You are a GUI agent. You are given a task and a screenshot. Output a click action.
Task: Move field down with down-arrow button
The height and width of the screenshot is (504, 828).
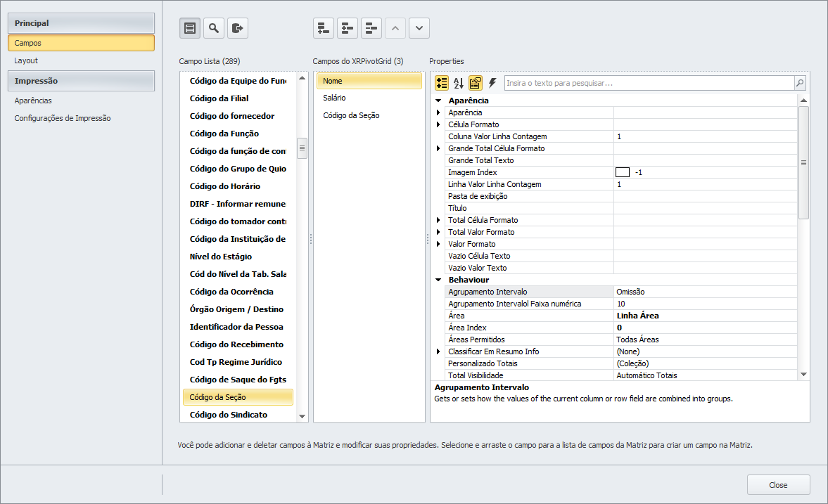[419, 28]
